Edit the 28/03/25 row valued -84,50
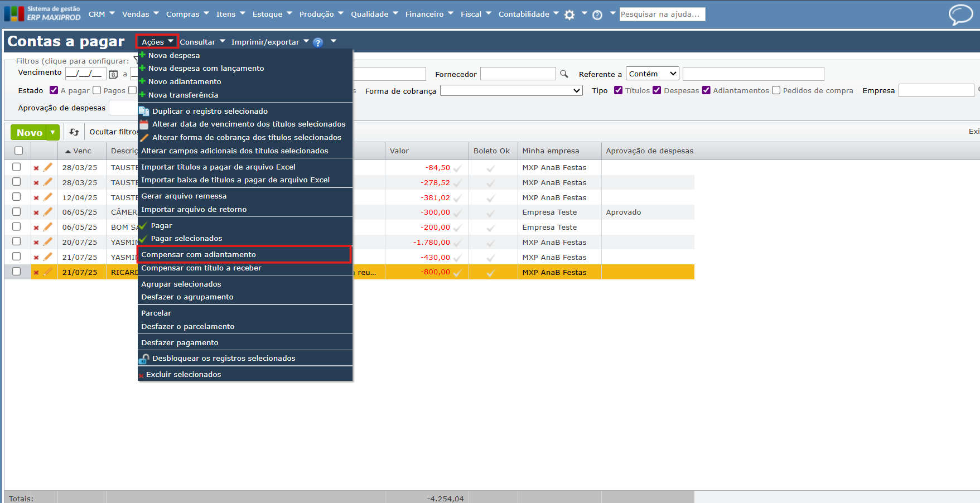Viewport: 980px width, 503px height. [x=48, y=167]
